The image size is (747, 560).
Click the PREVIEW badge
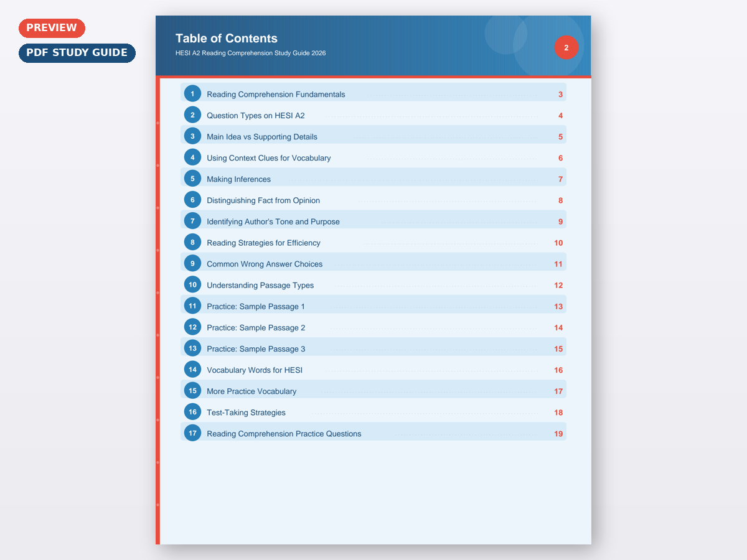pos(52,28)
